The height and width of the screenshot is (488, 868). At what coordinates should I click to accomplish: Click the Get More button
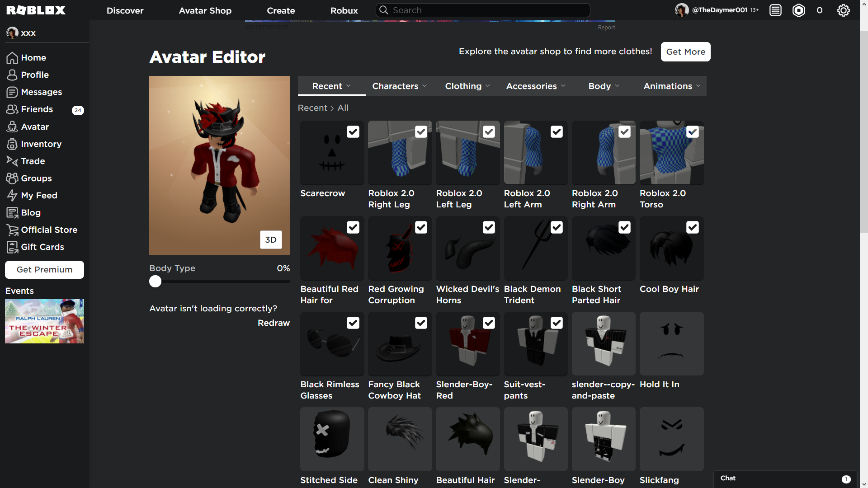click(685, 52)
